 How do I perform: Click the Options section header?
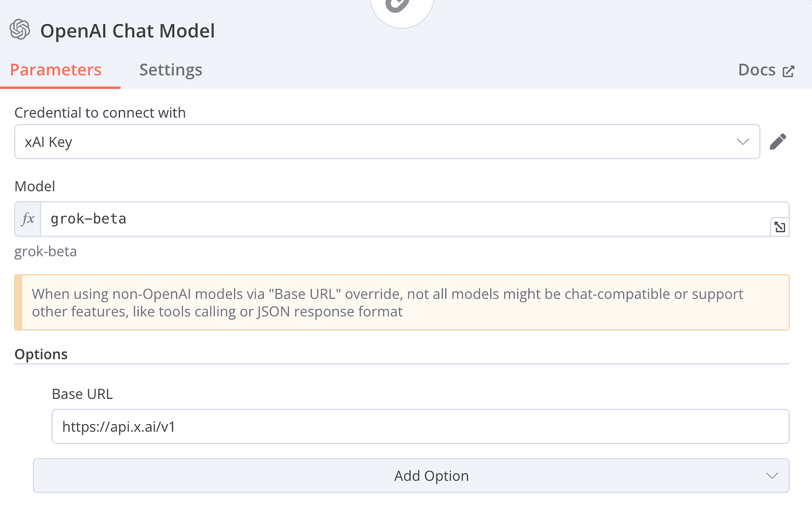tap(41, 353)
